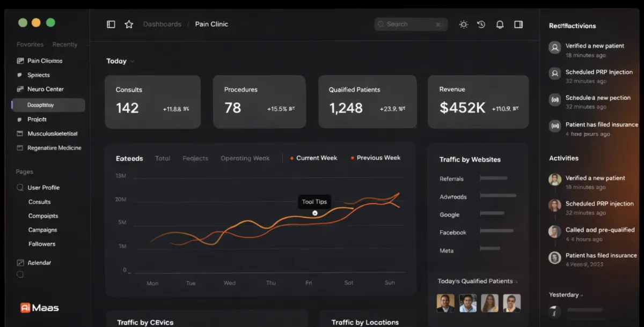Screen dimensions: 644x327
Task: Click the Google traffic source label
Action: (450, 215)
